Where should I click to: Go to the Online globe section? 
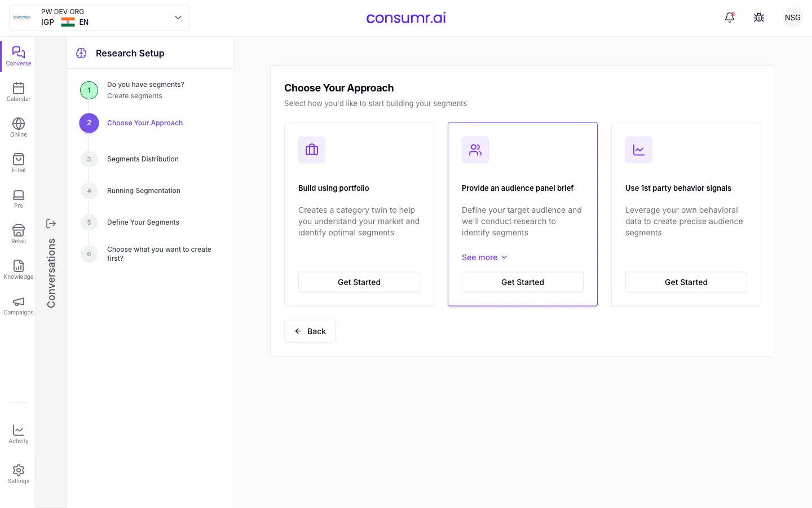pos(18,128)
